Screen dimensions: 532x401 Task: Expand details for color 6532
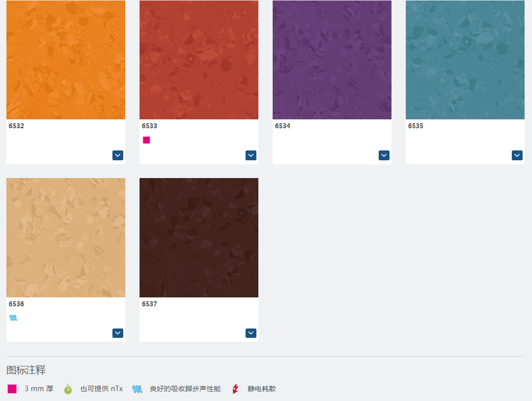point(118,155)
